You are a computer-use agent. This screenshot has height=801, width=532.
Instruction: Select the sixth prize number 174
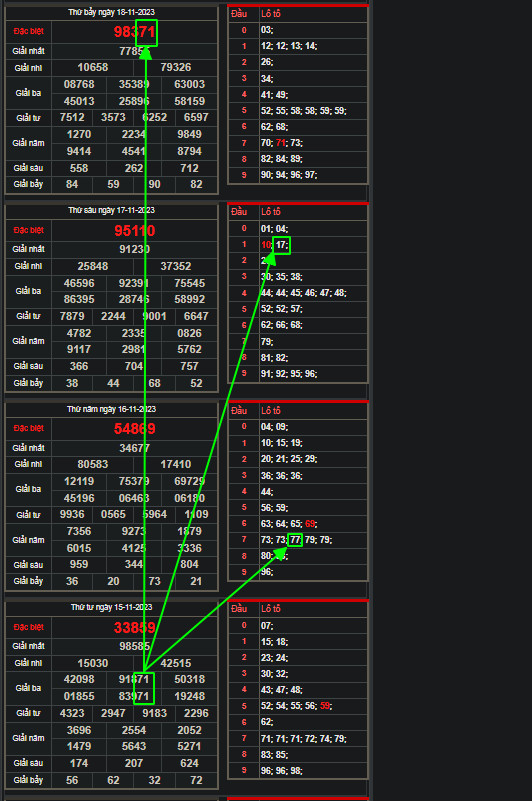[79, 763]
